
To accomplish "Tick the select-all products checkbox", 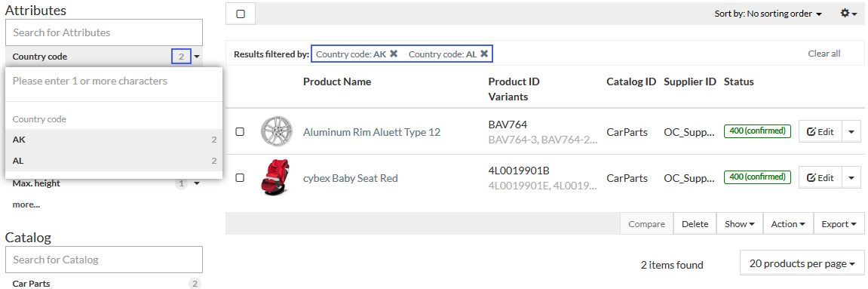I will 241,14.
